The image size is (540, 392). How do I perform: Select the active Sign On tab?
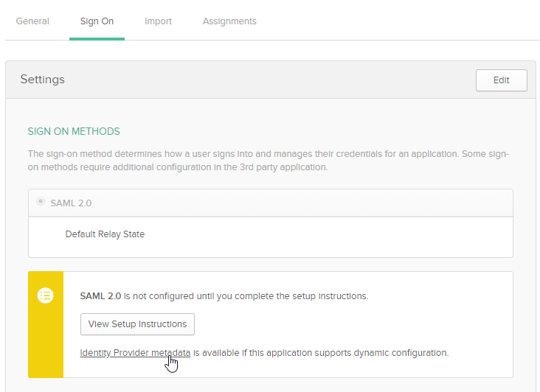click(x=97, y=21)
